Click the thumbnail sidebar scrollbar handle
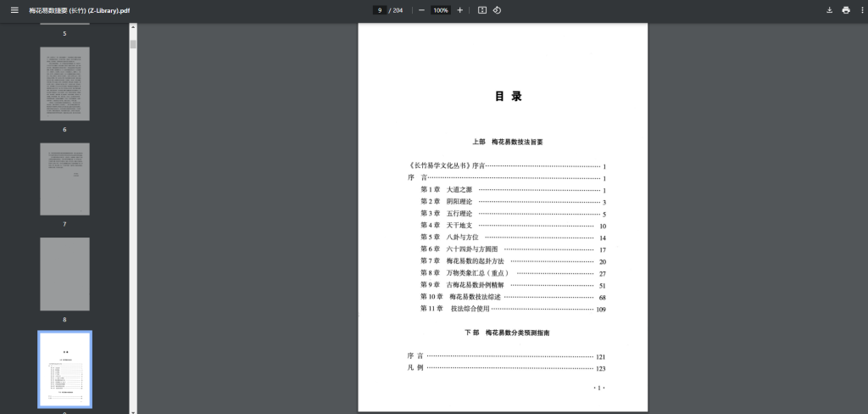This screenshot has width=868, height=414. pos(133,44)
